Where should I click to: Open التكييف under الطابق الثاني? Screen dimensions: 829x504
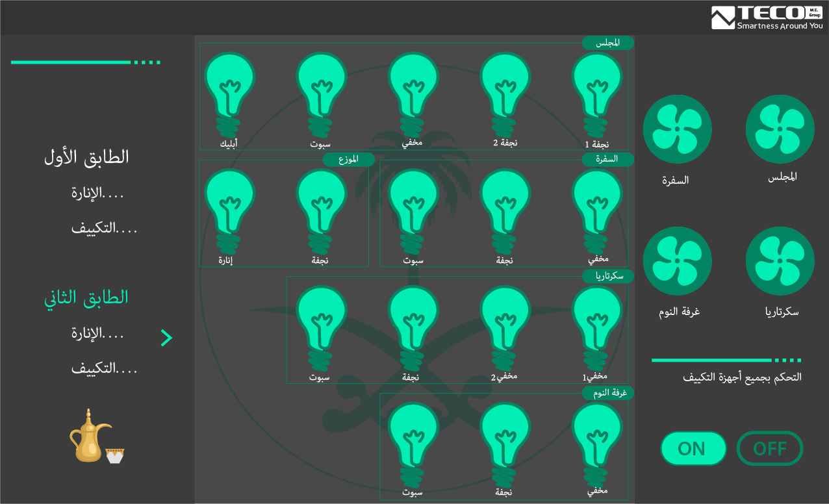(x=104, y=368)
